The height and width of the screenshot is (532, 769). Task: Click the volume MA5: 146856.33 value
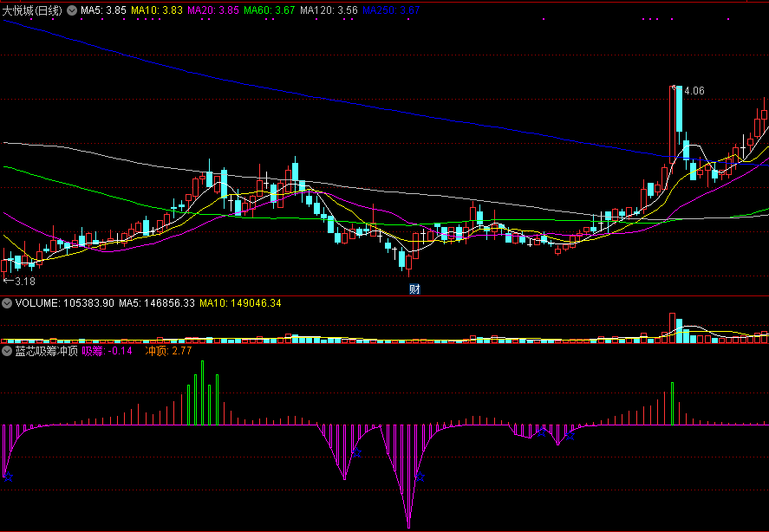click(157, 303)
